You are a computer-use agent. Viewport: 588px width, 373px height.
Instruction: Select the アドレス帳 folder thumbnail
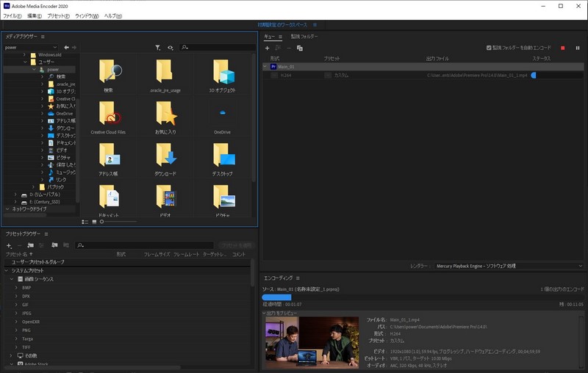pos(108,159)
